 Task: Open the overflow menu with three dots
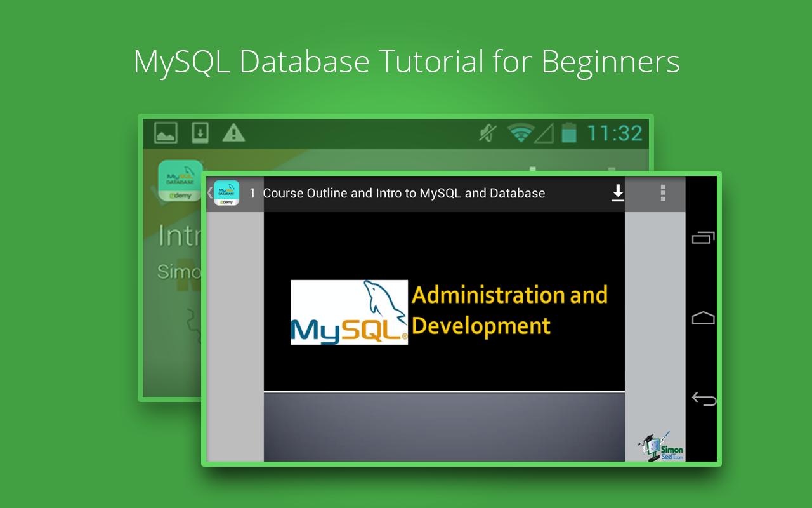662,192
